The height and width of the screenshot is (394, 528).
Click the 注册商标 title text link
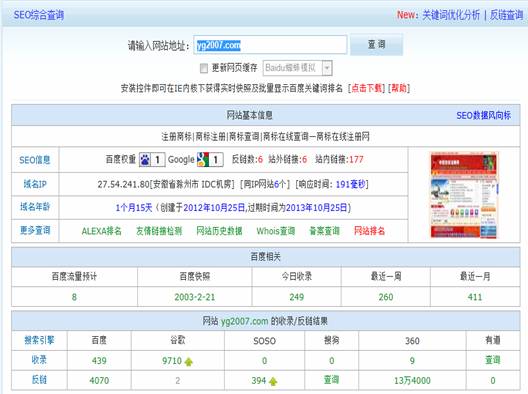pyautogui.click(x=265, y=136)
